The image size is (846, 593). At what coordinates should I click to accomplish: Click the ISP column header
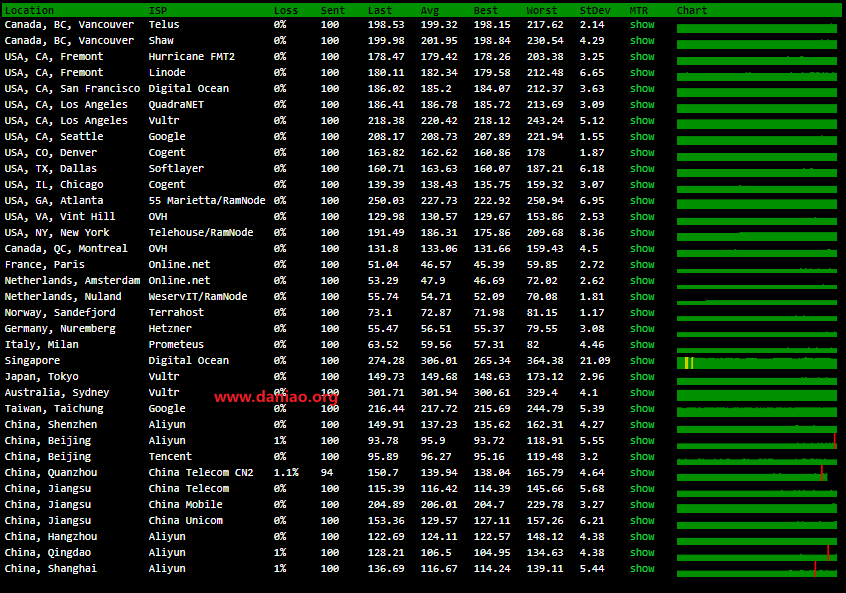coord(158,10)
